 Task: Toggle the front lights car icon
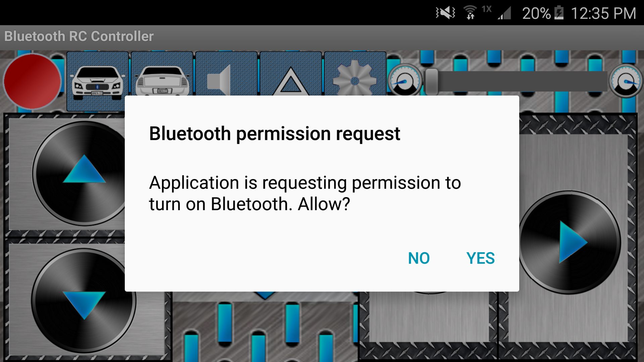(97, 81)
